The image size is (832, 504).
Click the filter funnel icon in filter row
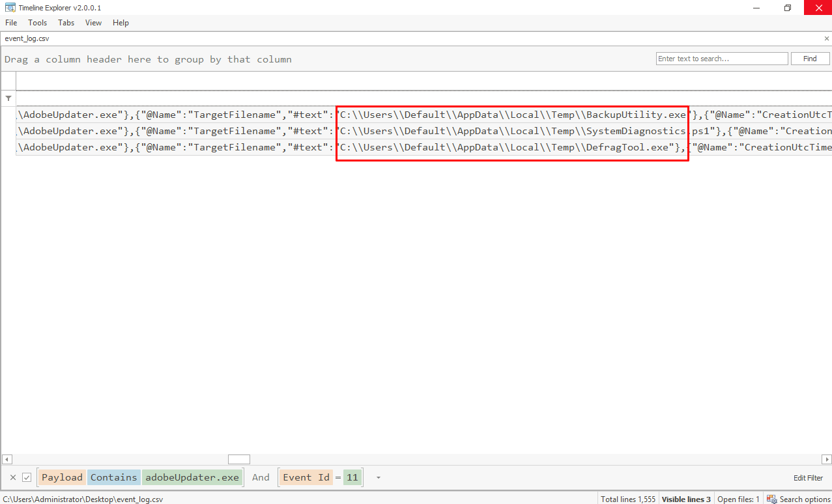point(8,98)
